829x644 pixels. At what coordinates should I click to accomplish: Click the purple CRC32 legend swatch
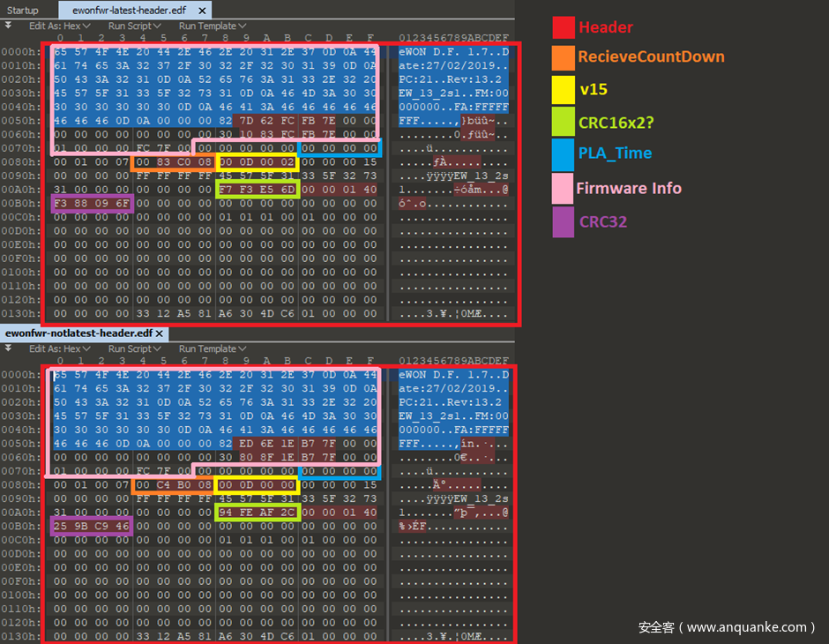point(564,221)
